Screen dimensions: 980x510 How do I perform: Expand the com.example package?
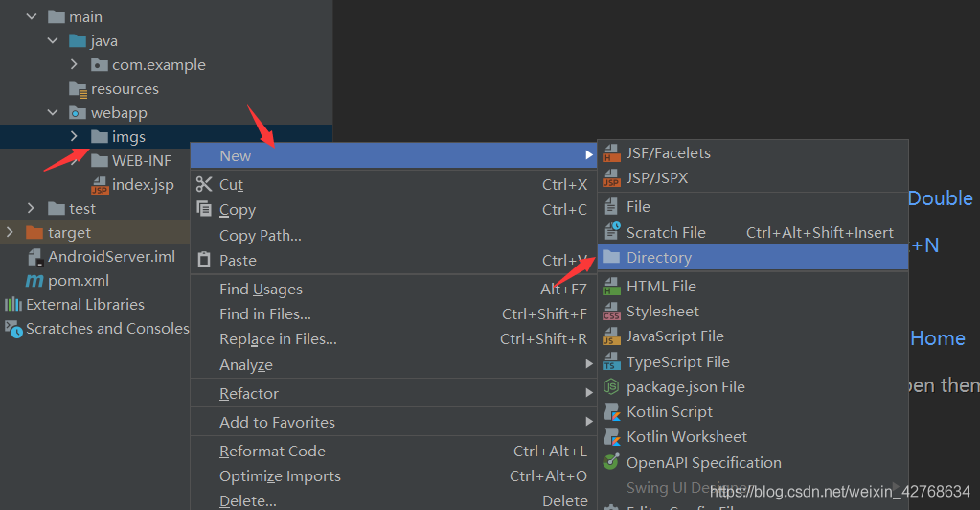tap(75, 65)
